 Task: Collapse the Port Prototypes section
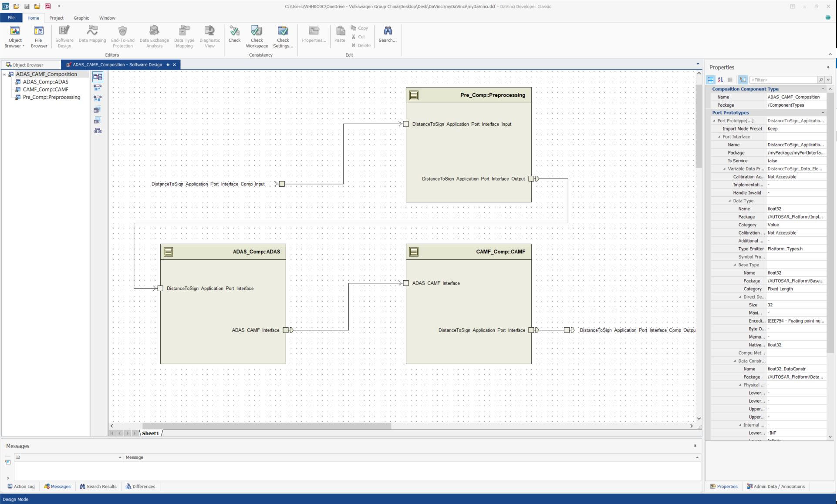click(823, 113)
